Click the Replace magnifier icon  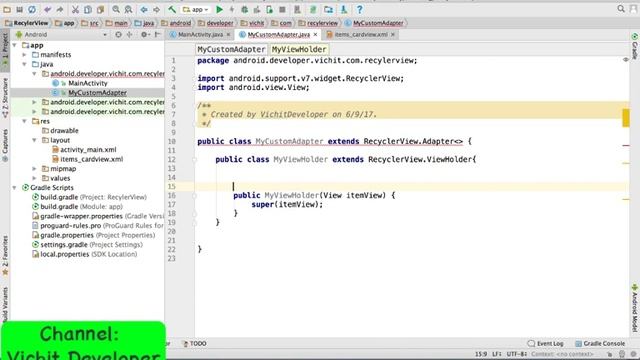[x=128, y=9]
